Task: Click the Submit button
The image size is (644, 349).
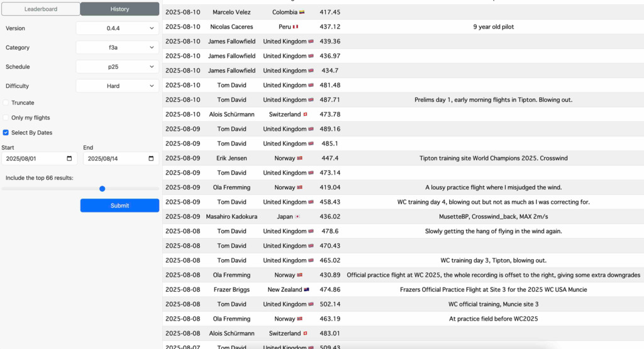Action: pos(119,206)
